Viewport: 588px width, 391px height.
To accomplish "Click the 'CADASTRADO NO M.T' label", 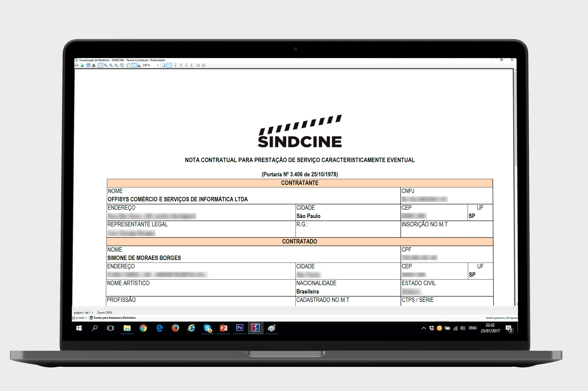I will [x=323, y=300].
